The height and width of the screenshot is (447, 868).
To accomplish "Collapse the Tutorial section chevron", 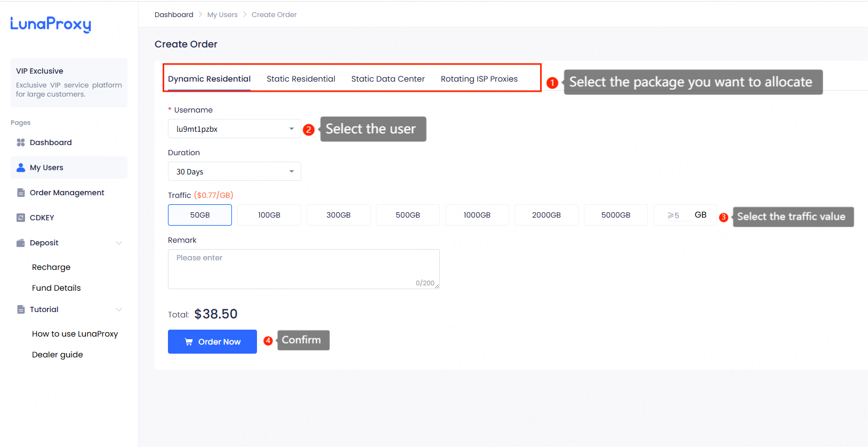I will pos(119,309).
